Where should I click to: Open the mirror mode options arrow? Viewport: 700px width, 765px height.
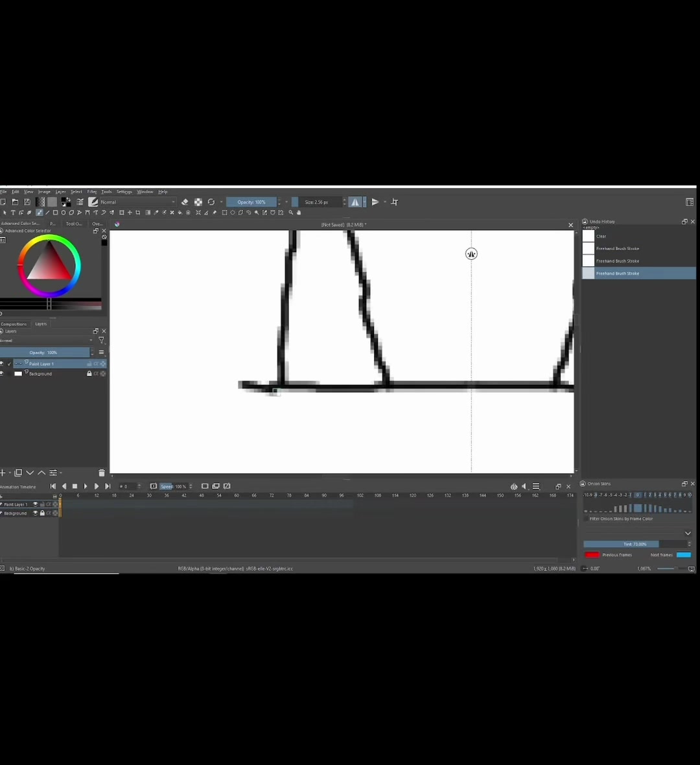click(x=364, y=202)
